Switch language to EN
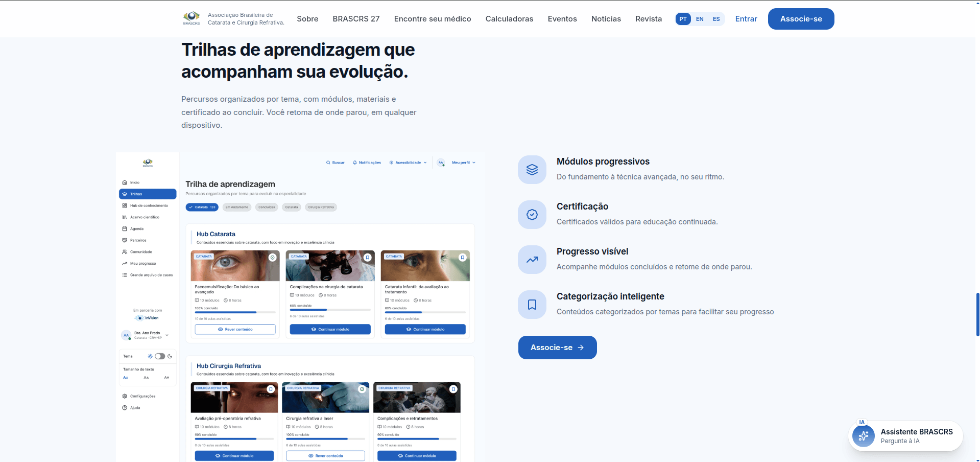Image resolution: width=980 pixels, height=462 pixels. click(700, 19)
